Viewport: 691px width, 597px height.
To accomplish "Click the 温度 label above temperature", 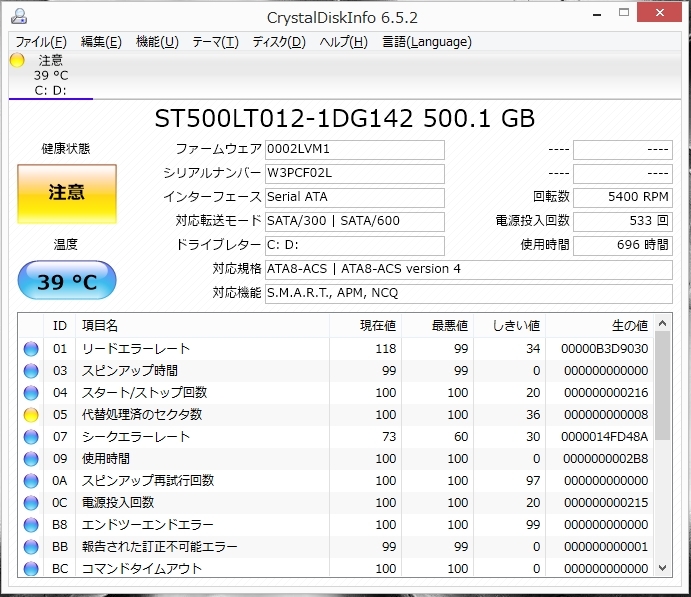I will [66, 244].
